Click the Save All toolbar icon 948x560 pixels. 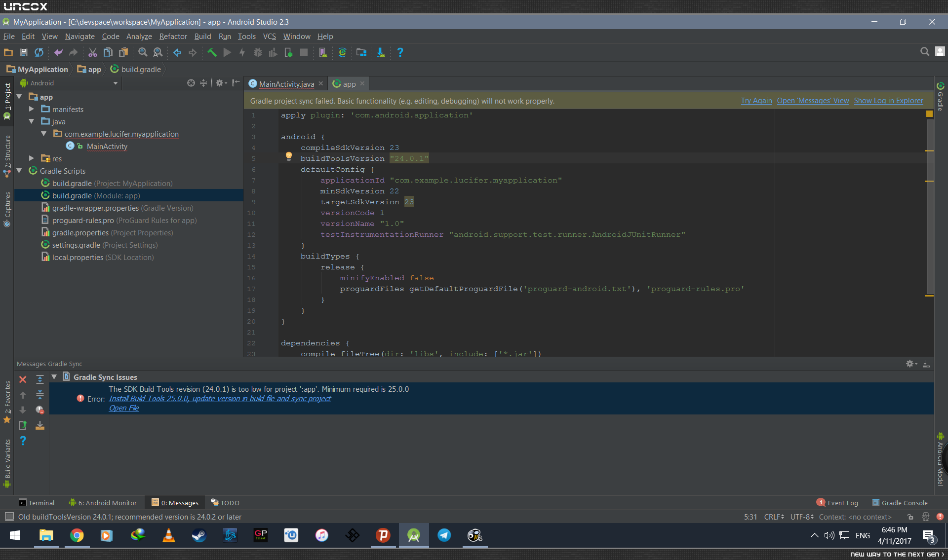click(23, 52)
